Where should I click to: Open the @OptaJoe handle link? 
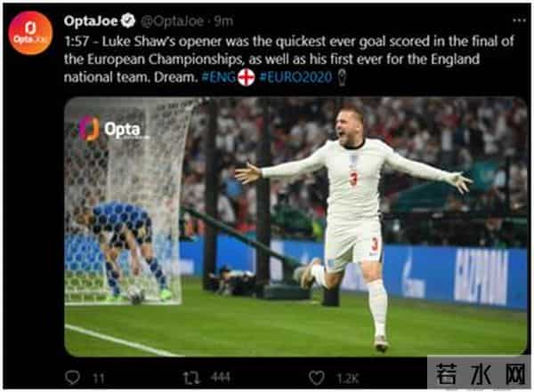[173, 21]
